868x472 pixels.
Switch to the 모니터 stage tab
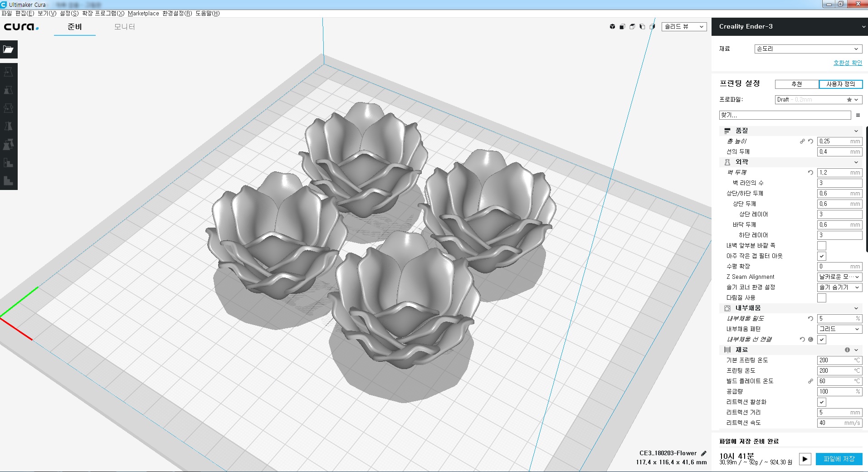tap(125, 27)
